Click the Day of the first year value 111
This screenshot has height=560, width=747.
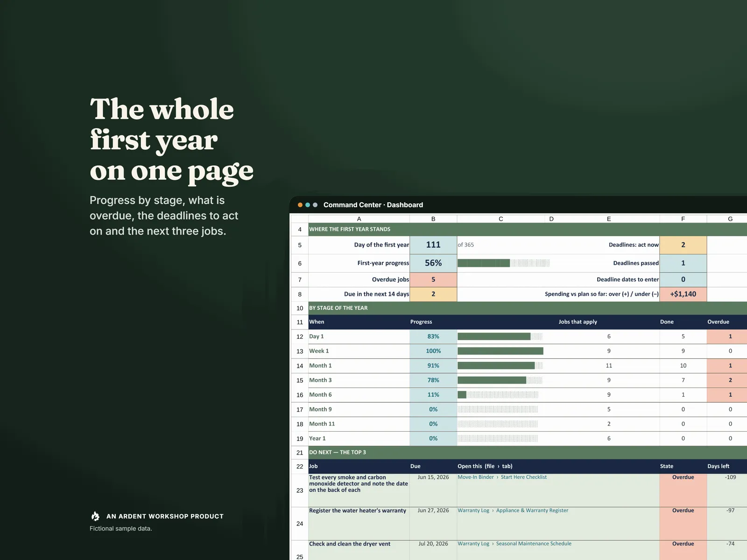pyautogui.click(x=433, y=245)
